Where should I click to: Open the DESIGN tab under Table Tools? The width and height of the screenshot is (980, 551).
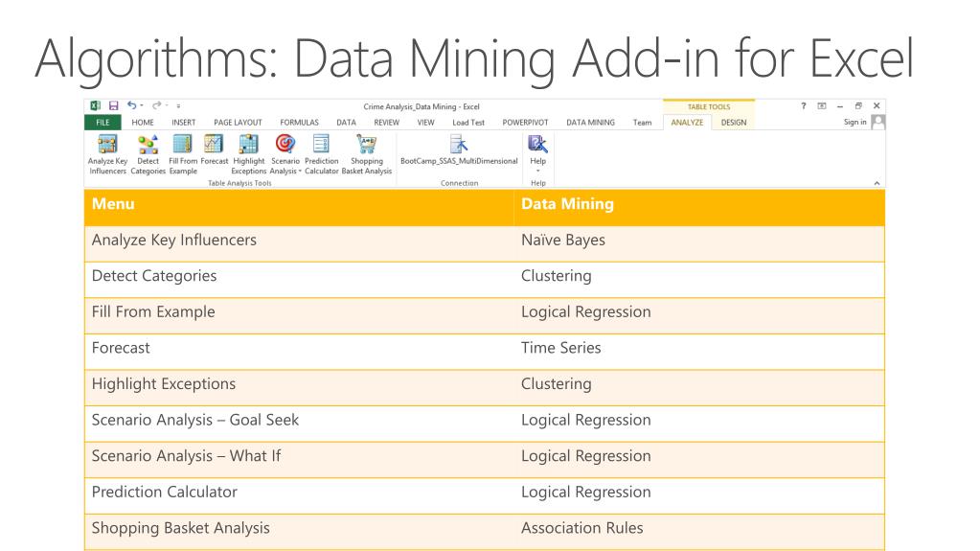[734, 122]
